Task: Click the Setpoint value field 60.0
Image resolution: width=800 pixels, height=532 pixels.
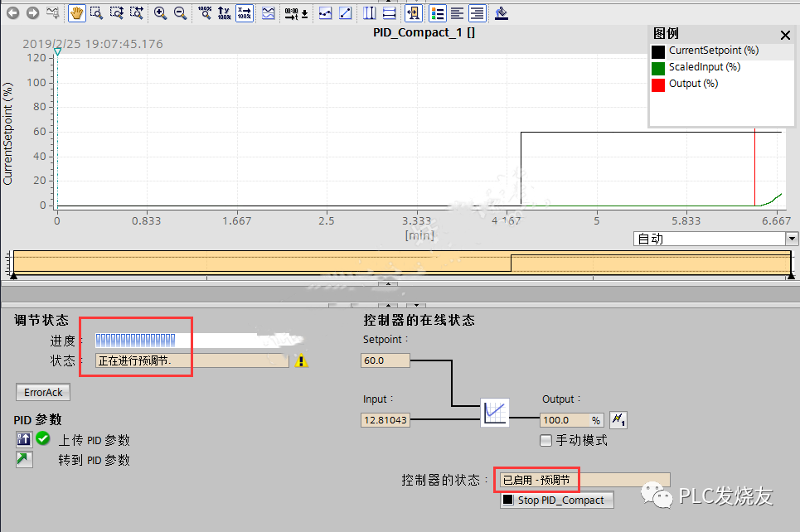Action: [x=385, y=360]
